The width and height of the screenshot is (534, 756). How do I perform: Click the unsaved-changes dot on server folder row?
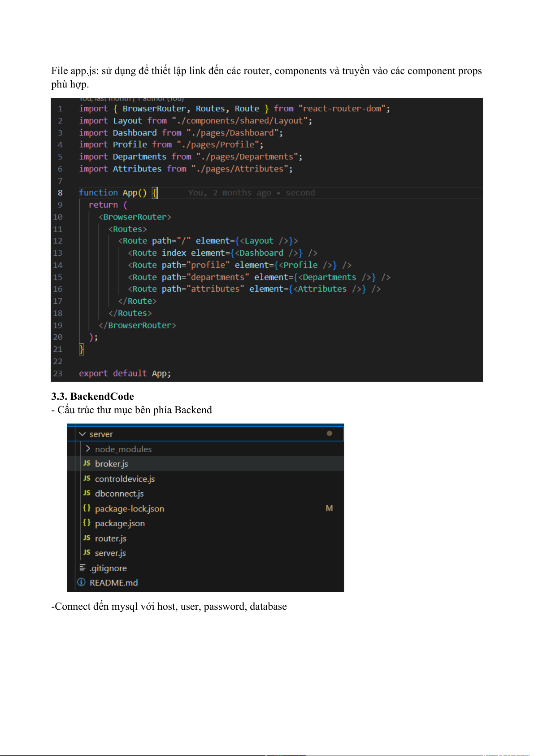click(330, 433)
